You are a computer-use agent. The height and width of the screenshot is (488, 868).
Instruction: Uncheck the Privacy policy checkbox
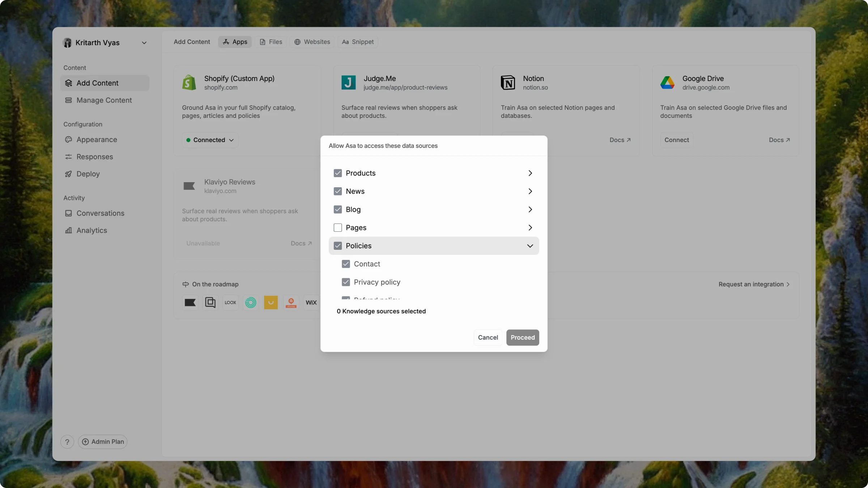pos(346,282)
